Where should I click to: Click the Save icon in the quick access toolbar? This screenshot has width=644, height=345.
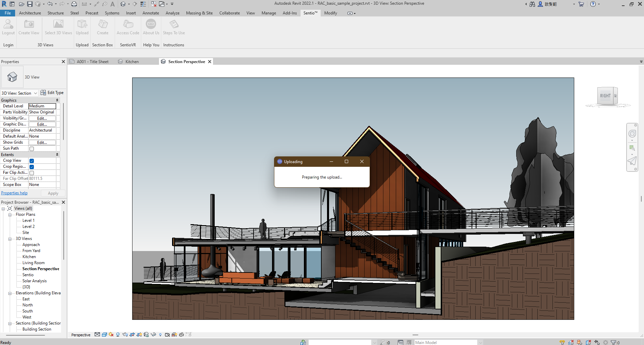(30, 4)
